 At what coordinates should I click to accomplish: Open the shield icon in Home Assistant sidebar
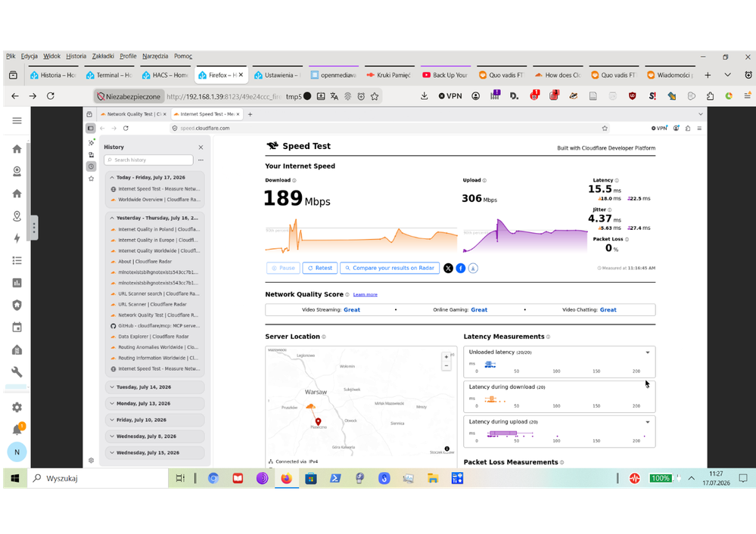pos(17,305)
